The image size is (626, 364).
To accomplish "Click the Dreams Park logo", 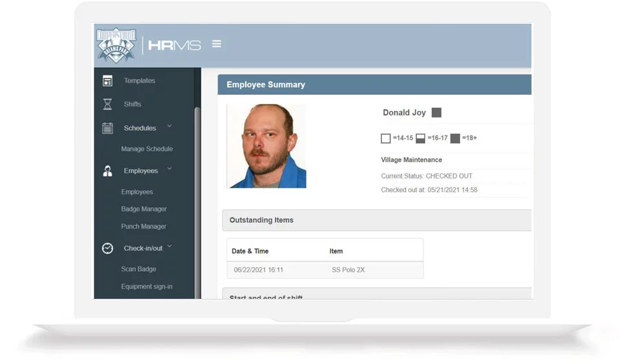I will (x=116, y=45).
